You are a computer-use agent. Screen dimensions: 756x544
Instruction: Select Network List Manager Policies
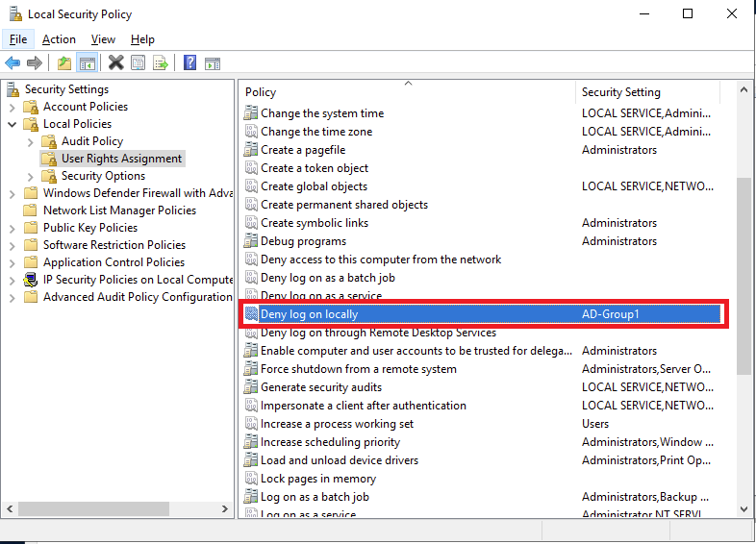pos(119,210)
